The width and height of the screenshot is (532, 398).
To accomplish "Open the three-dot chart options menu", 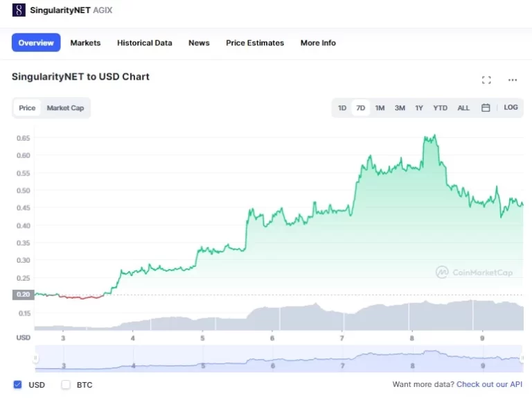I will point(513,80).
